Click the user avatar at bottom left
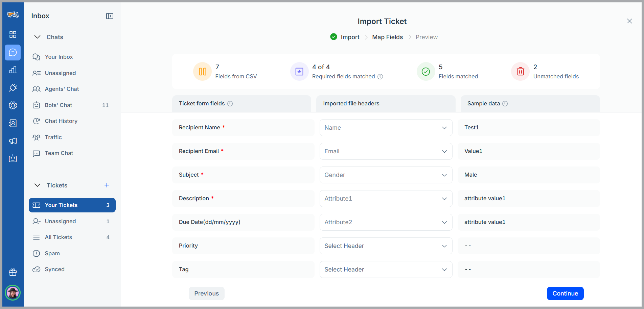 pos(13,293)
